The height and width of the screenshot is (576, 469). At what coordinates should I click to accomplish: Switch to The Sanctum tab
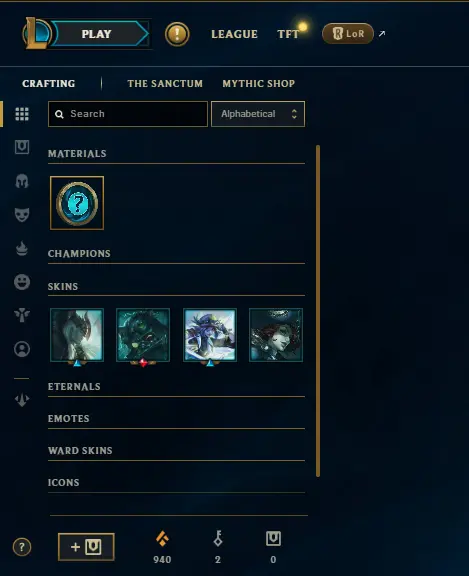point(165,83)
